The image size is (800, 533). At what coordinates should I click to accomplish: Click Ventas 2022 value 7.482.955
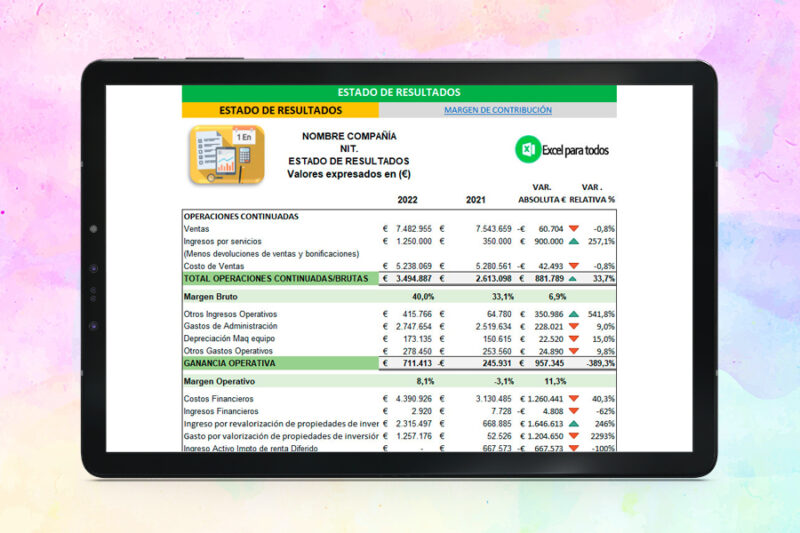414,229
